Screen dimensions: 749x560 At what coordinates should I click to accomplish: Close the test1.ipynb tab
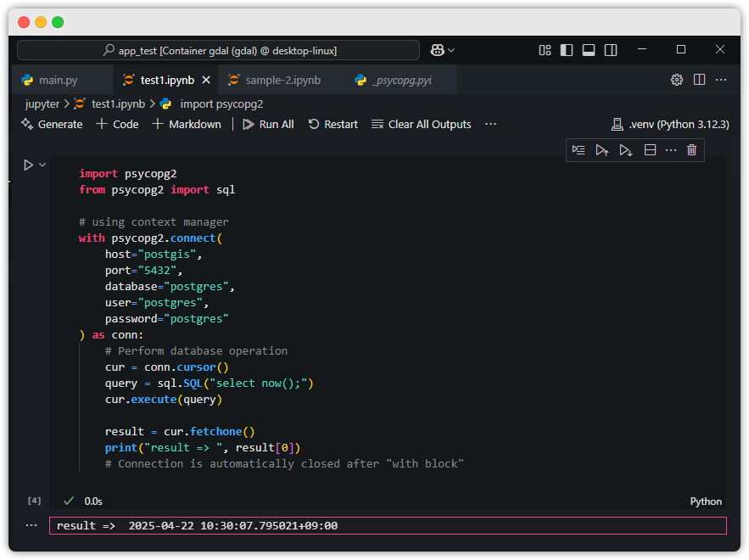point(206,81)
